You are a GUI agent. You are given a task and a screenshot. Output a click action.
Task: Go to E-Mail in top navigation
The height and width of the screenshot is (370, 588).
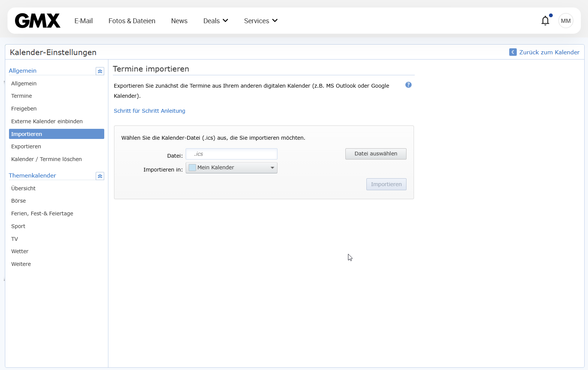click(83, 21)
